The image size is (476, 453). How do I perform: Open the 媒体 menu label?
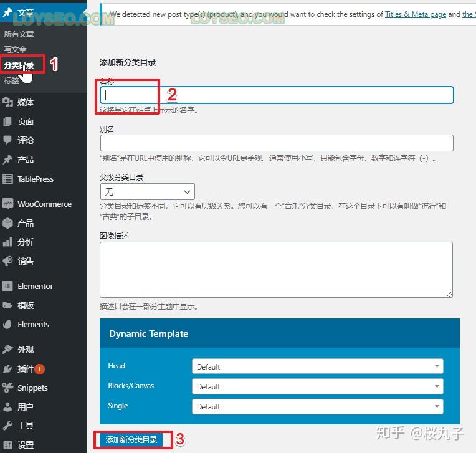tap(26, 102)
